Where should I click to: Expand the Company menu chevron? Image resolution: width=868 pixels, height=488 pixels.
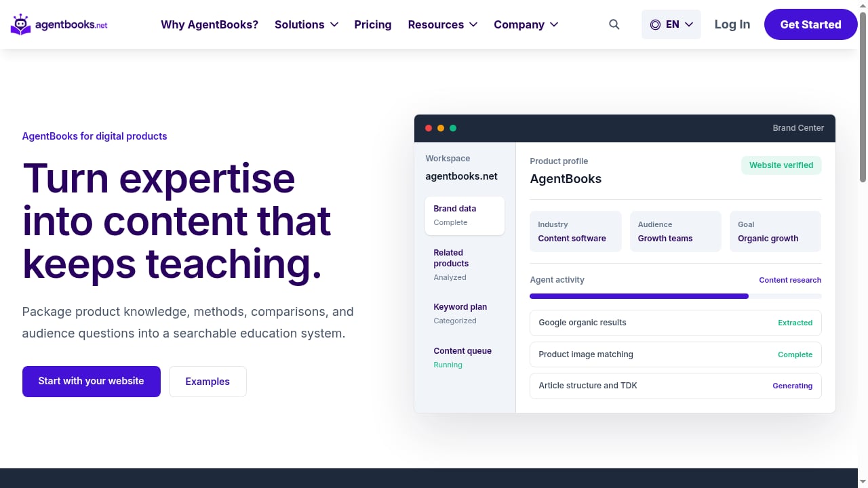[554, 24]
